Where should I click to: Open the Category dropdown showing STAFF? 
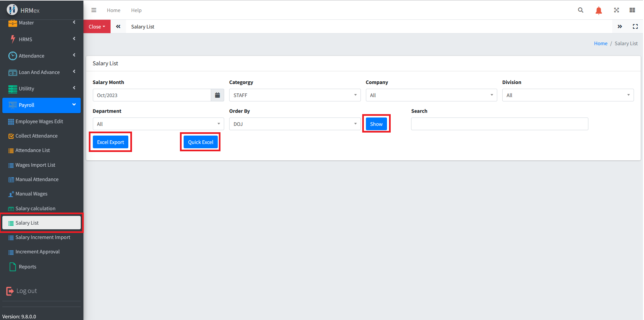click(x=295, y=95)
